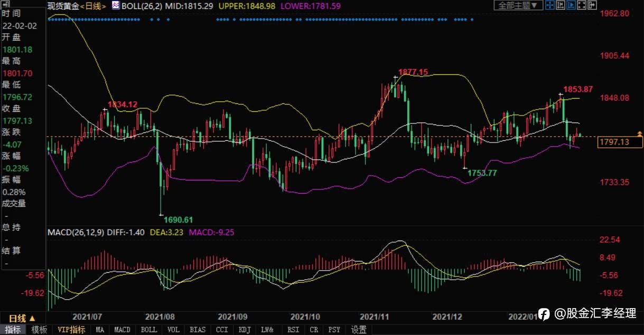Switch to the 模板 tab
This screenshot has height=335, width=644.
pyautogui.click(x=39, y=330)
